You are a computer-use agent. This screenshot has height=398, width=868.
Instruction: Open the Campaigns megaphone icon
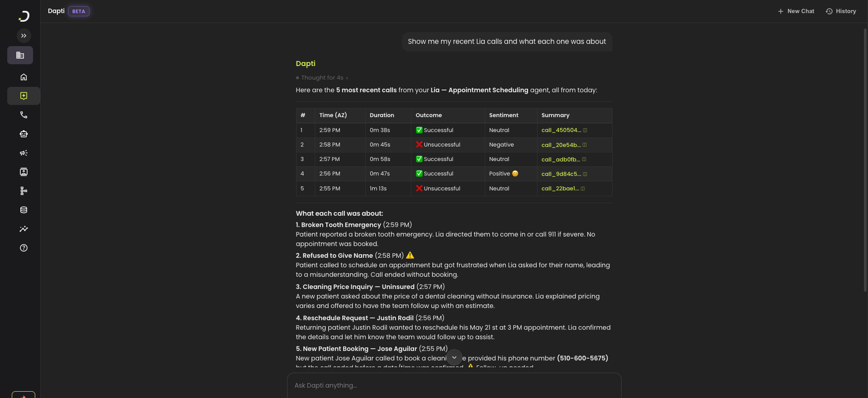[24, 153]
